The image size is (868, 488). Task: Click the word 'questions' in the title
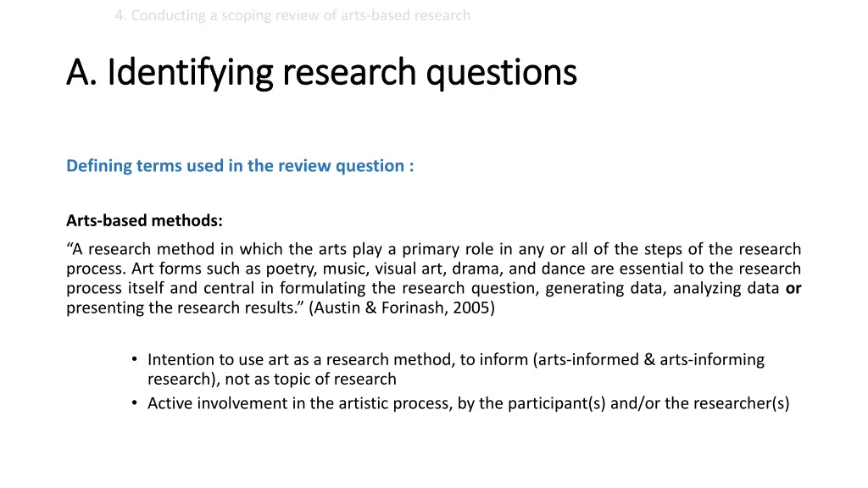coord(502,73)
